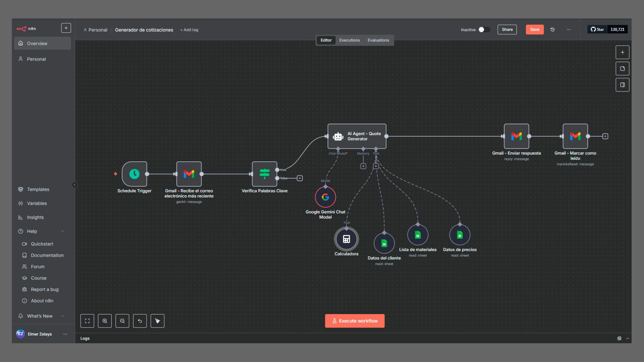Click Add tag next to the workflow name

click(x=189, y=30)
